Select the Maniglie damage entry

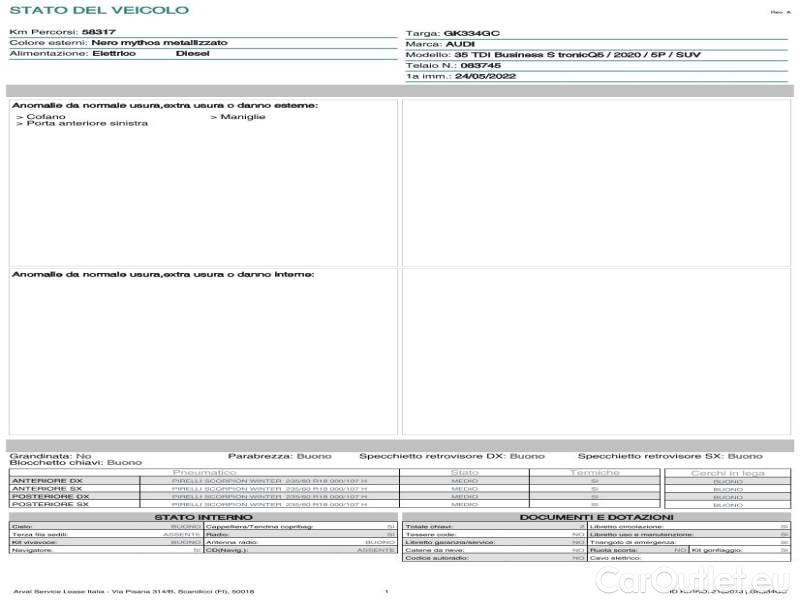[238, 116]
